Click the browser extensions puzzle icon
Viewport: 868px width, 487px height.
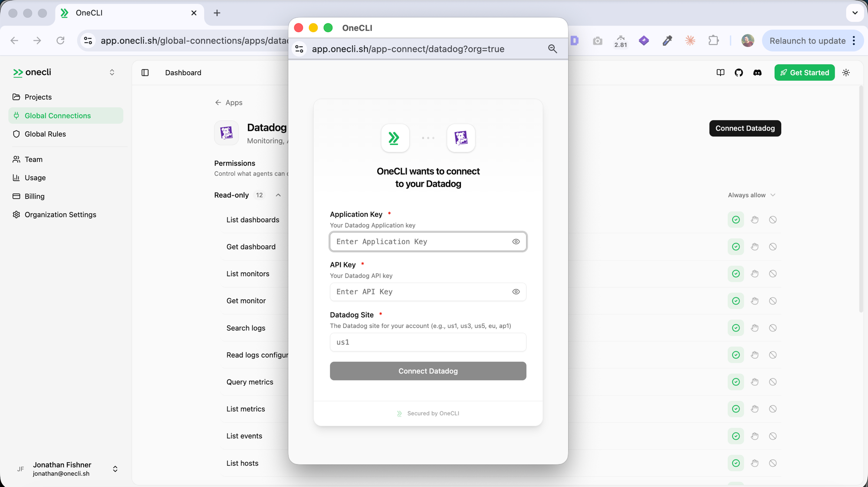coord(713,40)
